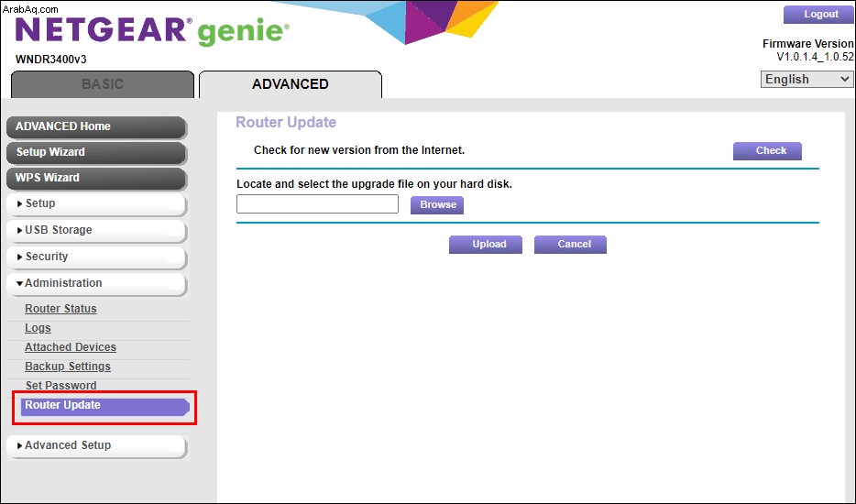Click the Cancel button

[x=570, y=245]
